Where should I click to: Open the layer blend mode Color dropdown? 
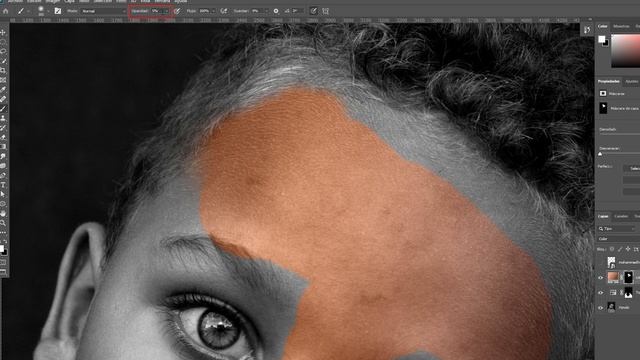[618, 239]
